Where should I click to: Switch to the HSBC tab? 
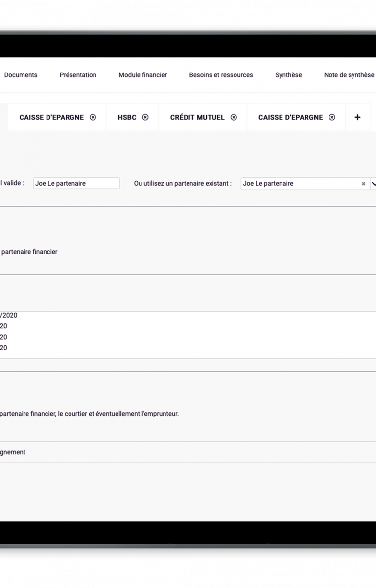pyautogui.click(x=127, y=117)
